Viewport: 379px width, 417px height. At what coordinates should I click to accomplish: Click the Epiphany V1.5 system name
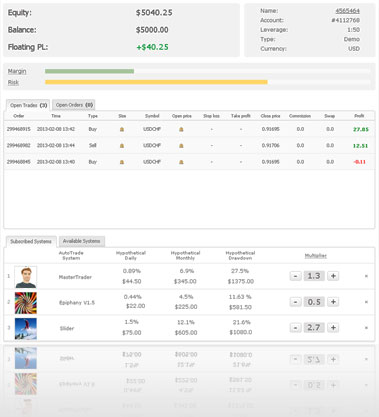pyautogui.click(x=77, y=303)
